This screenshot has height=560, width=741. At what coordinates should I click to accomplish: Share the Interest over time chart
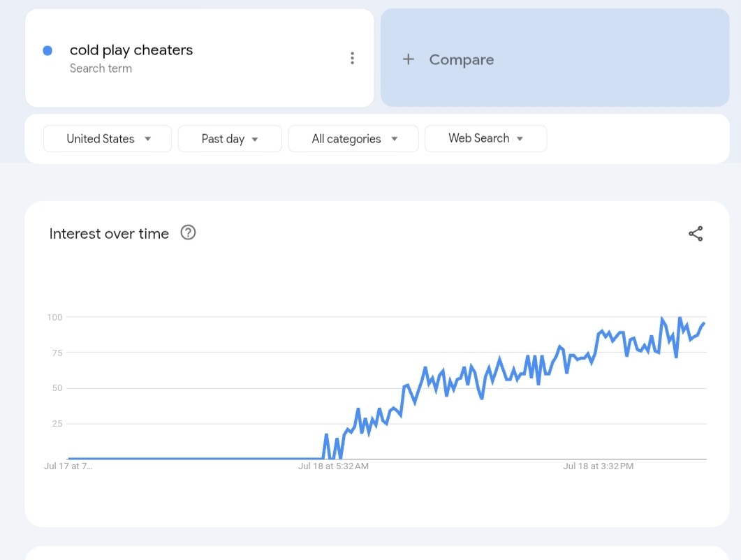(x=696, y=234)
